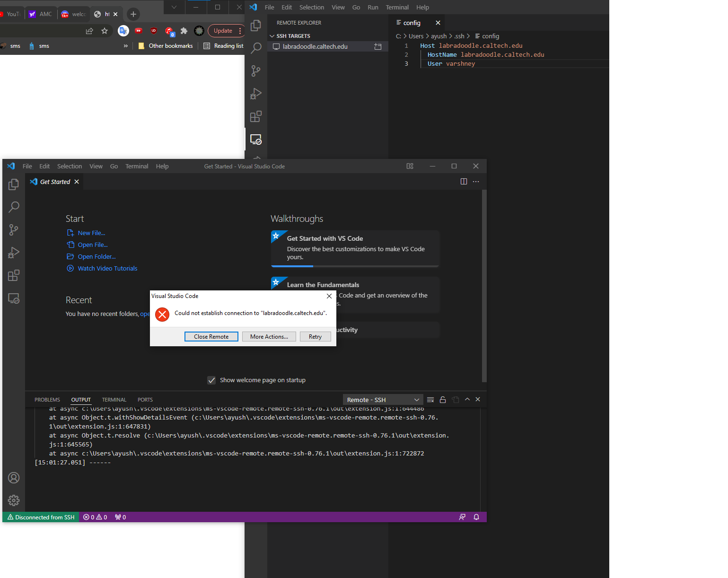Expand hidden bookmarks chevron in Chrome
This screenshot has width=728, height=578.
(x=125, y=46)
